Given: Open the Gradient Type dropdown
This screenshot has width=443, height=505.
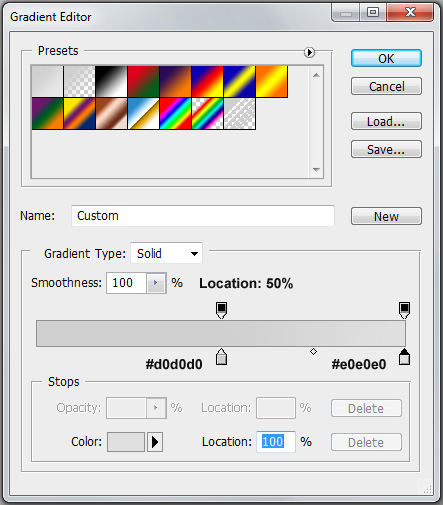Looking at the screenshot, I should pyautogui.click(x=166, y=253).
